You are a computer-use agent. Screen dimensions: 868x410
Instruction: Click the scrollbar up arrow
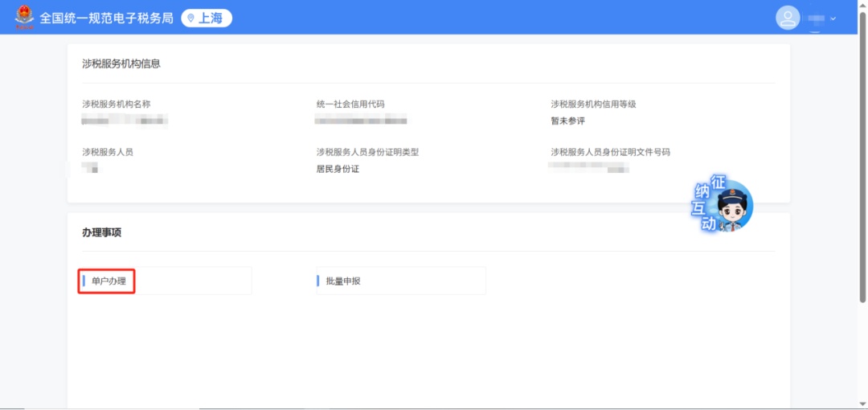(x=862, y=5)
